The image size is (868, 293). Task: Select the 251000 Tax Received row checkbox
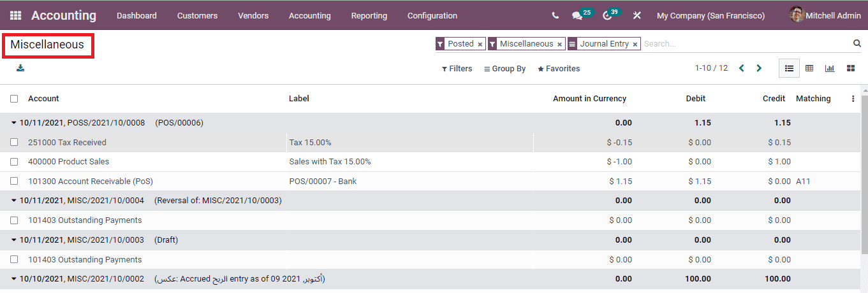click(x=14, y=142)
